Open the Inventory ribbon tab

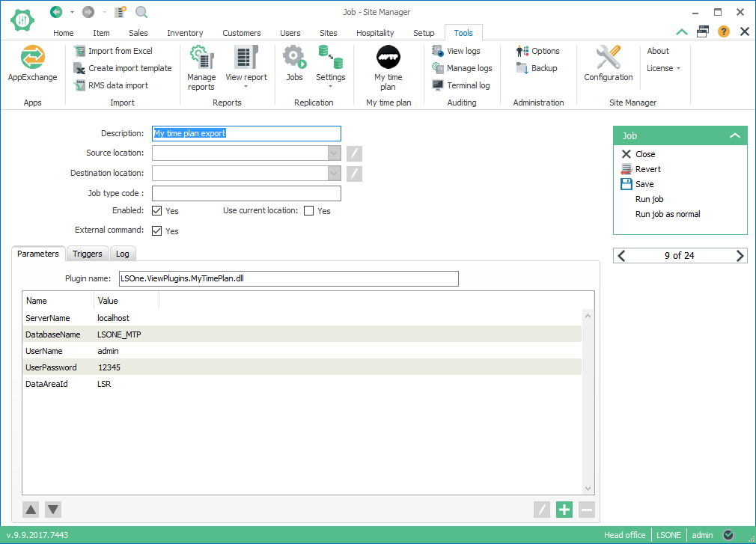(185, 33)
